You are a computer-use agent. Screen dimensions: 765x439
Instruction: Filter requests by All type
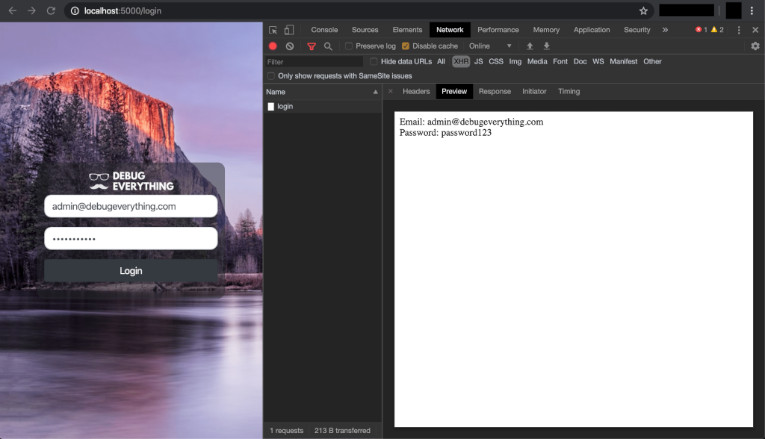click(x=441, y=61)
